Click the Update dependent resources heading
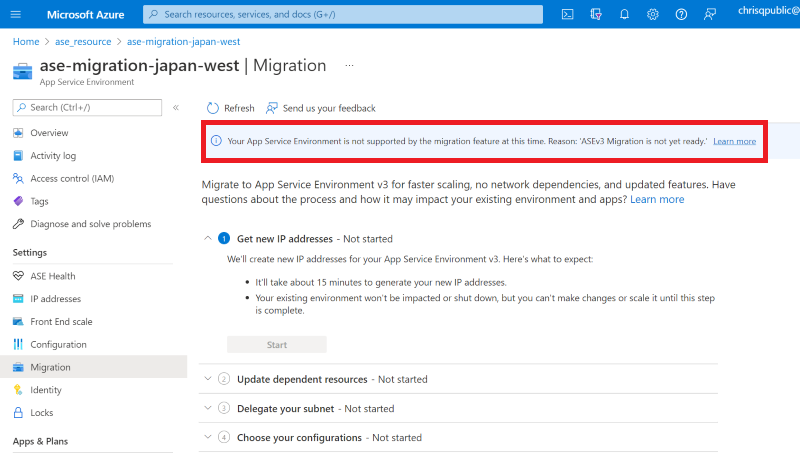 (x=302, y=380)
